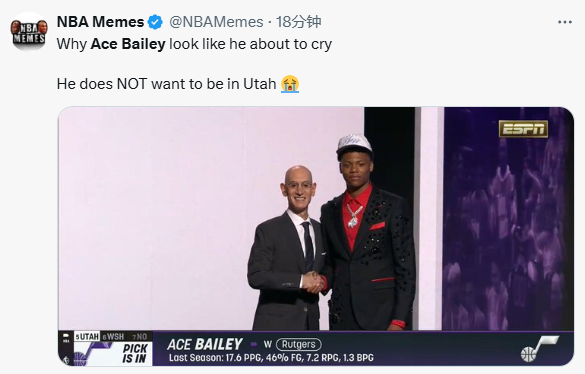
Task: Open the NBA Memes profile avatar
Action: click(x=29, y=32)
